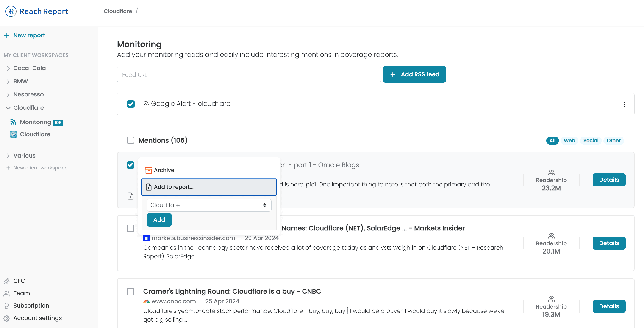Expand the Various workspace
Image resolution: width=644 pixels, height=328 pixels.
tap(8, 156)
